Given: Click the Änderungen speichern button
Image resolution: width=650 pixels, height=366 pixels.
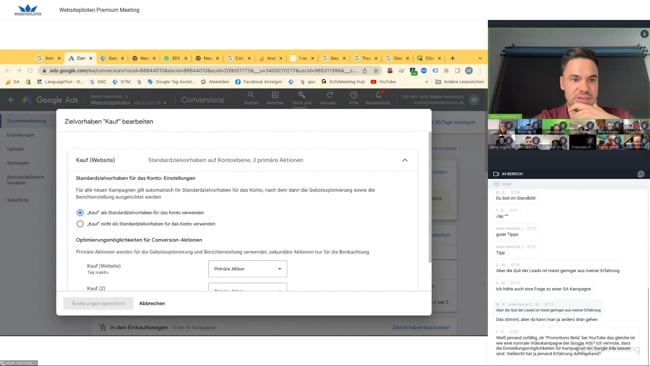Looking at the screenshot, I should [x=98, y=303].
